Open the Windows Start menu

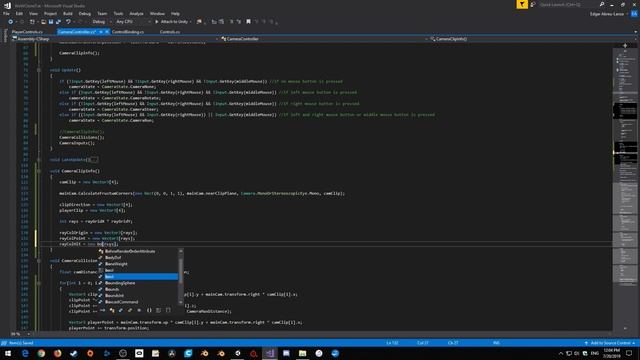tap(8, 353)
